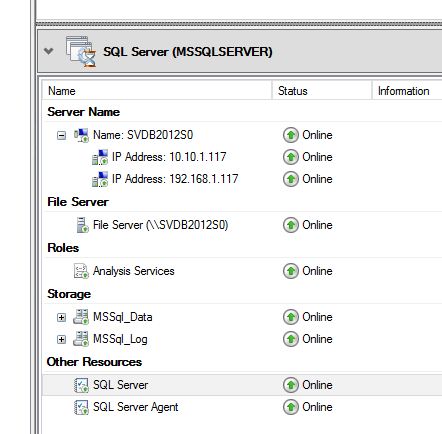Collapse the SQL Server (MSSQLSERVER) header chevron
Image resolution: width=442 pixels, height=434 pixels.
click(49, 51)
